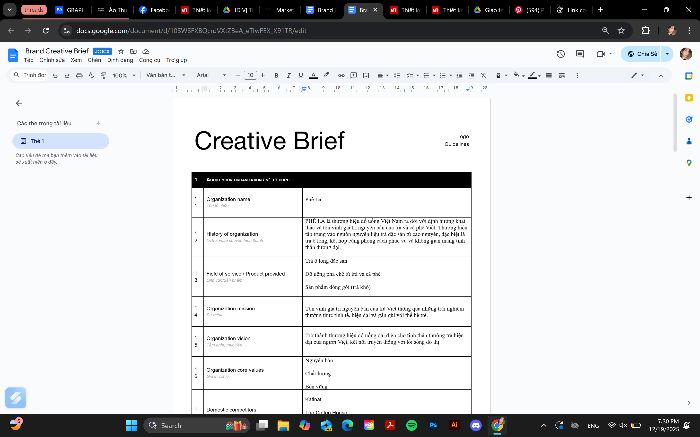Insert an image from toolbar icon
The height and width of the screenshot is (437, 700).
pyautogui.click(x=366, y=75)
